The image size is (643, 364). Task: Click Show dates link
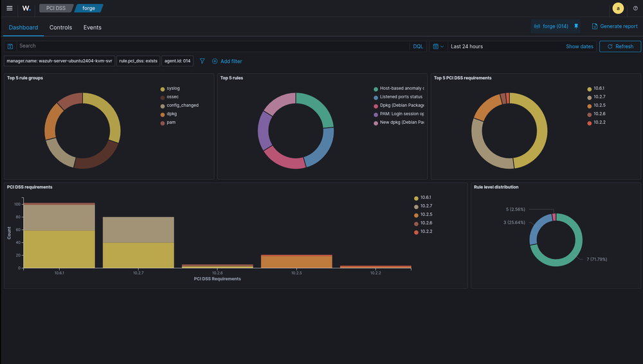pos(579,46)
